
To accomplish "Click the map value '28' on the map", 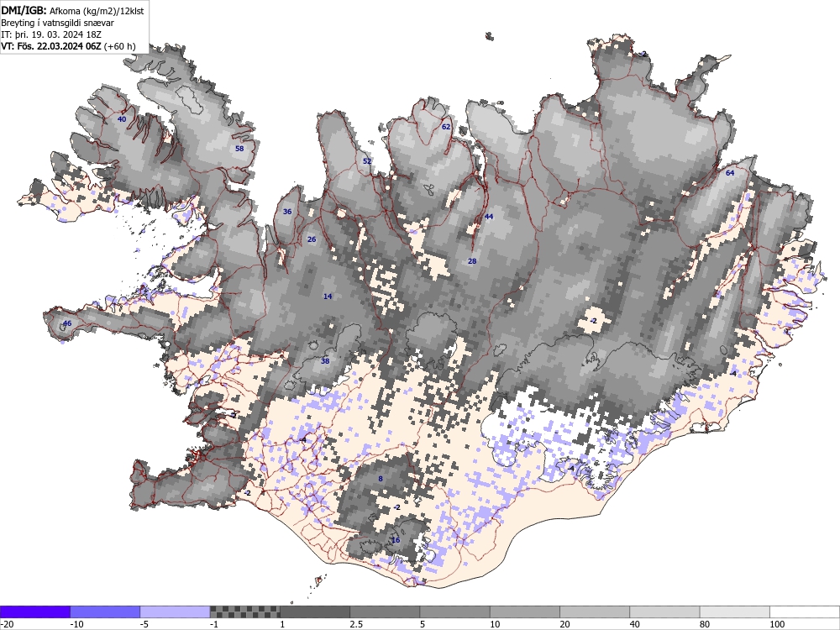I will coord(472,261).
